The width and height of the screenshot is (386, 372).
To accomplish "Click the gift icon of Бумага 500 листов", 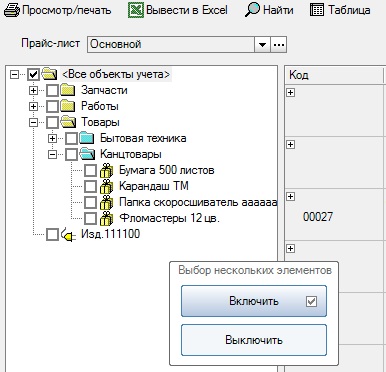I will pyautogui.click(x=106, y=170).
